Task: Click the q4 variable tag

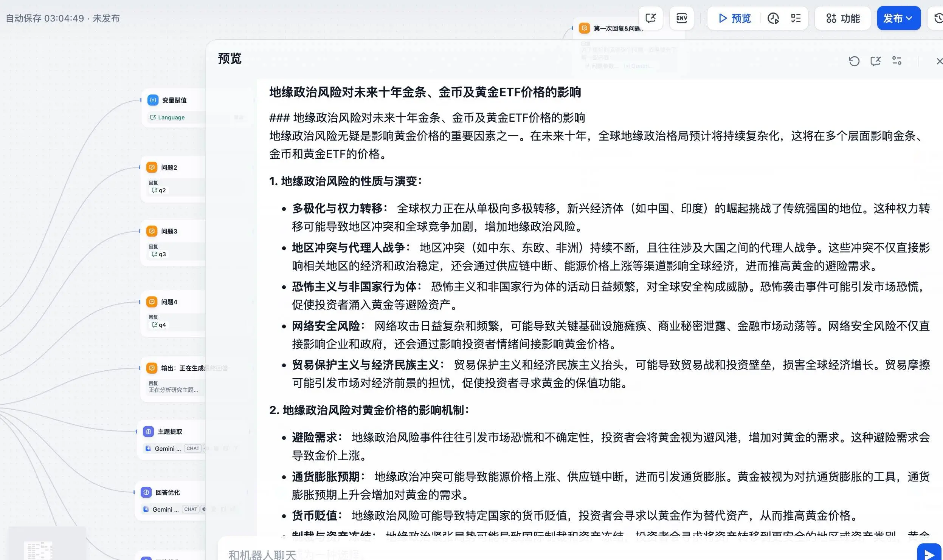Action: point(159,325)
